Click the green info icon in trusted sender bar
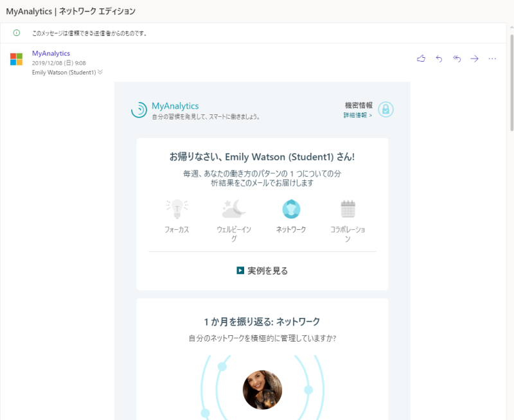This screenshot has height=420, width=514. [x=17, y=33]
